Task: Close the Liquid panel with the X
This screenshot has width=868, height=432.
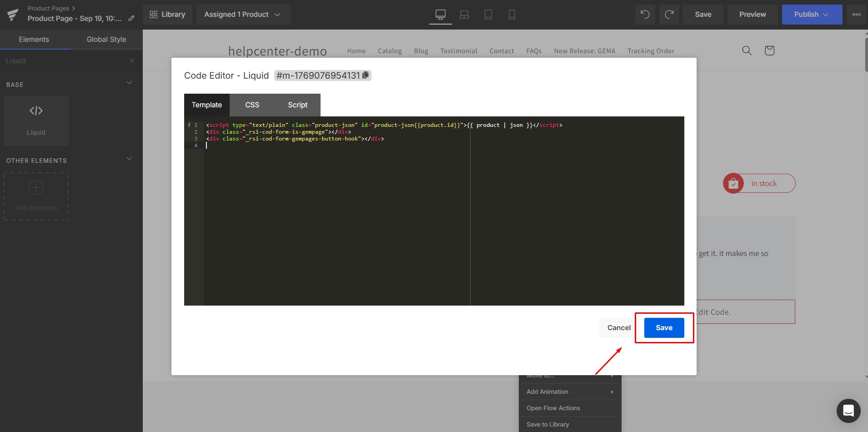Action: (x=131, y=60)
